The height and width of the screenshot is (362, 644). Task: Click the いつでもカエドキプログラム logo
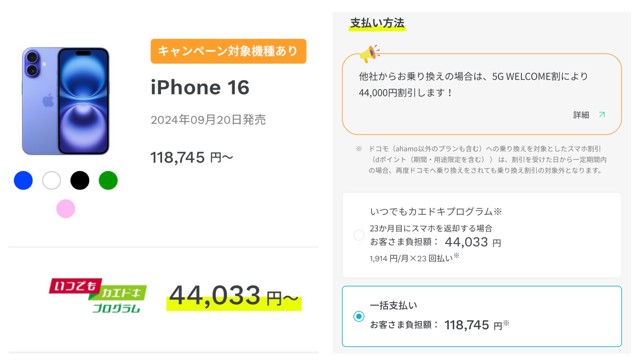coord(98,295)
